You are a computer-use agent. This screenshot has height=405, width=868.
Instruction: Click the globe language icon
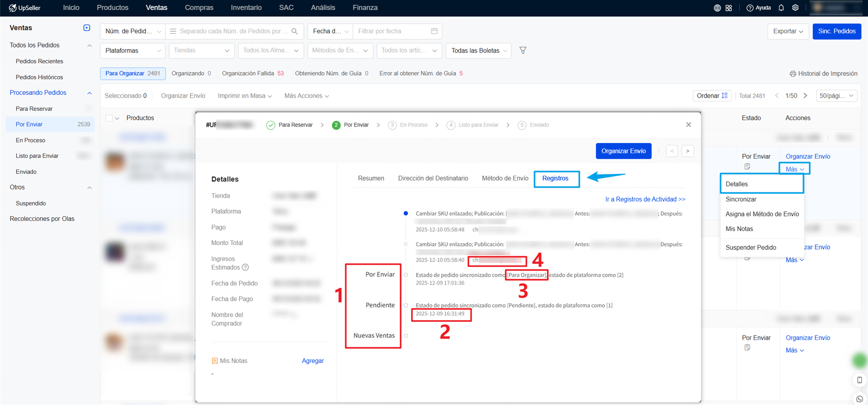[x=717, y=8]
